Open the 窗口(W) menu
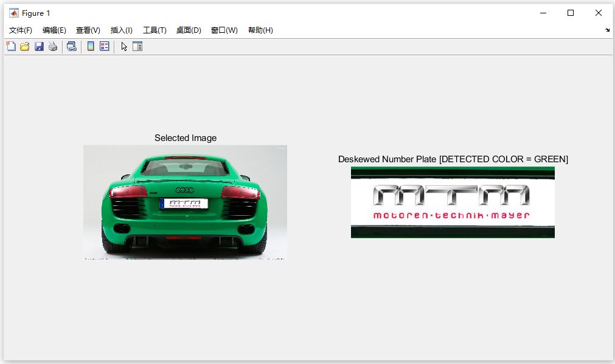The image size is (615, 364). pos(224,30)
